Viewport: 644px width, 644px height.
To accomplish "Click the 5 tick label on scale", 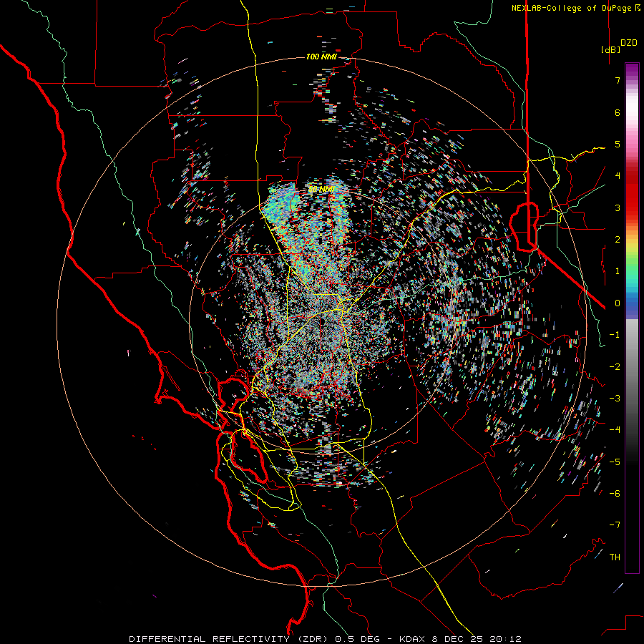I will (x=618, y=144).
